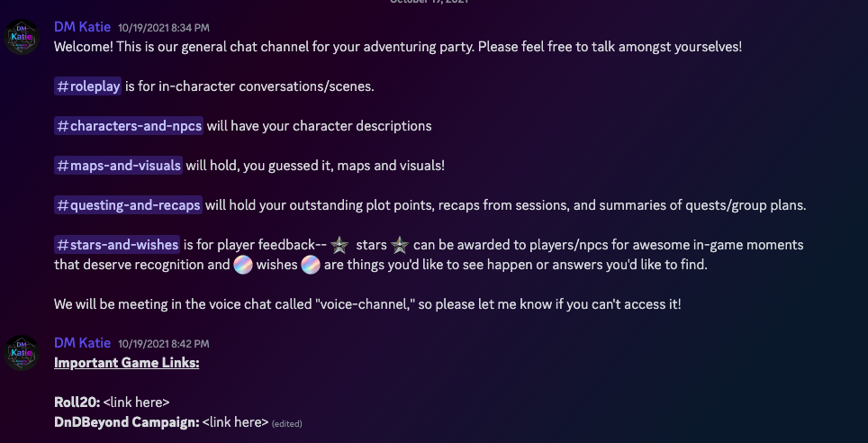Click the DM Katie username on the 8:42 PM message
This screenshot has height=443, width=868.
click(x=83, y=343)
